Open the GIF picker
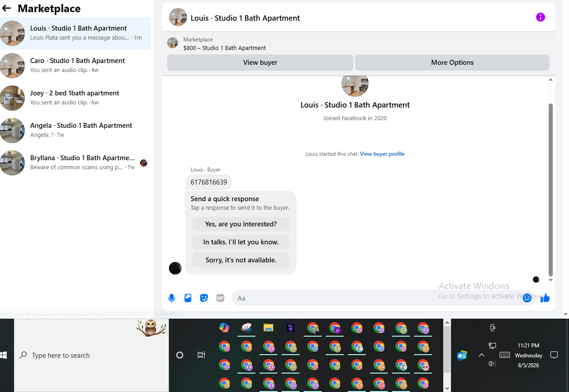569x392 pixels. tap(220, 298)
